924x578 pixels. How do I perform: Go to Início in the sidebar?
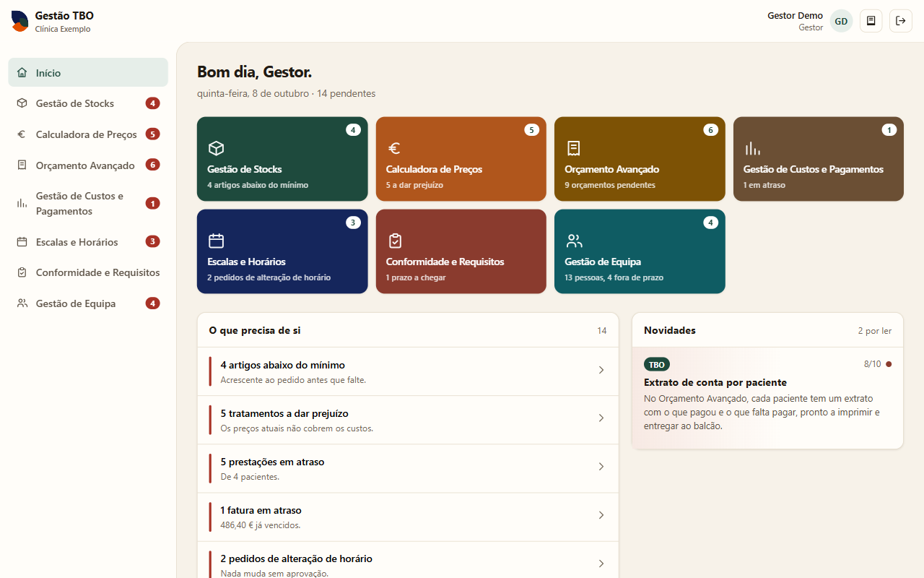point(88,73)
